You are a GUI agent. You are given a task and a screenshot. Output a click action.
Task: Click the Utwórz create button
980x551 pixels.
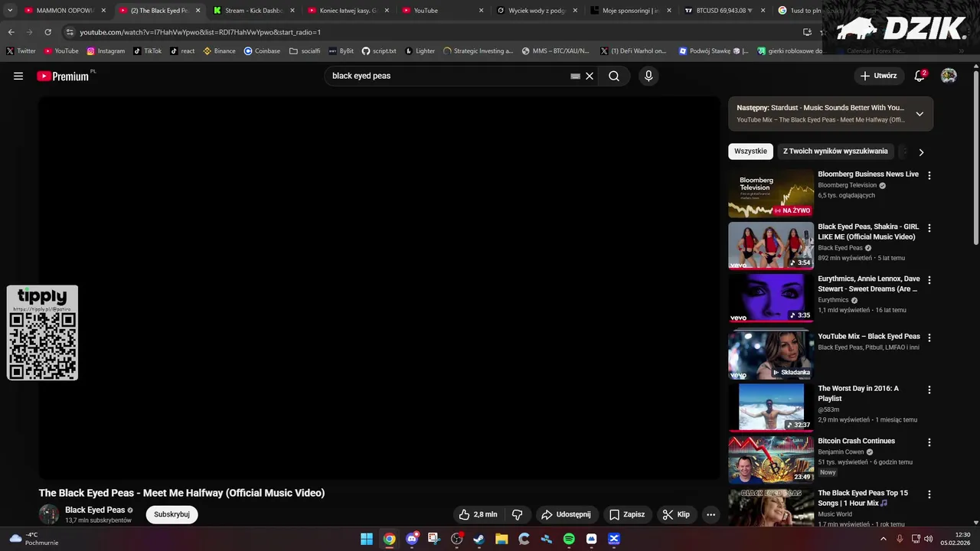pos(878,76)
